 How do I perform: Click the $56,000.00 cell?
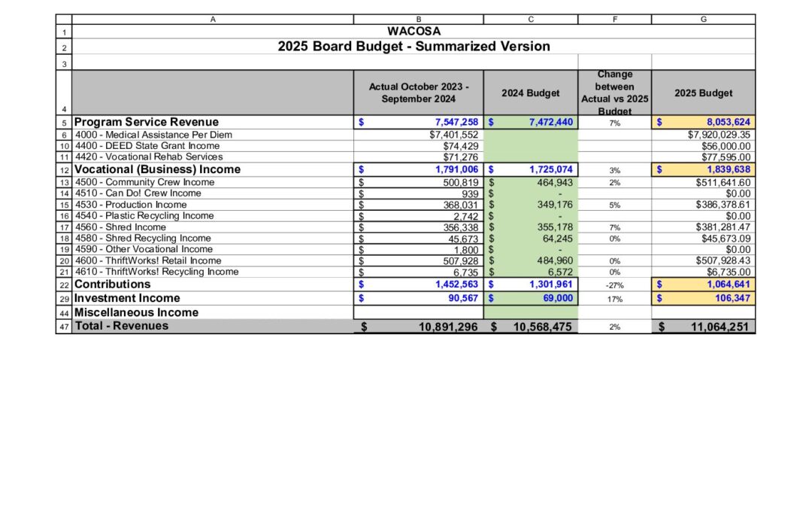pyautogui.click(x=703, y=146)
